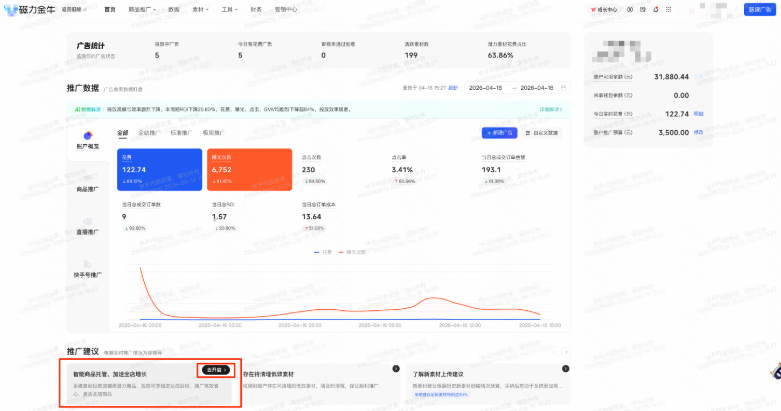
Task: Show next 推广建议 cards arrow
Action: 566,352
